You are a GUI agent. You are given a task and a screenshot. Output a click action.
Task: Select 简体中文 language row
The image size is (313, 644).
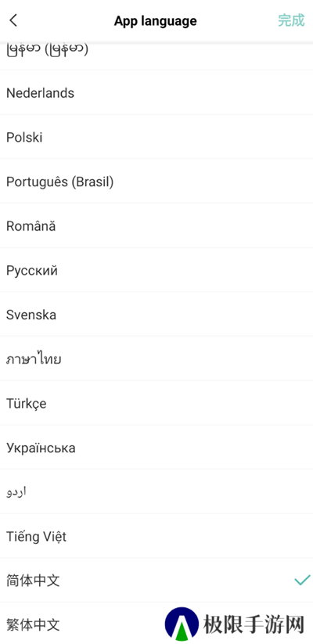click(x=156, y=581)
